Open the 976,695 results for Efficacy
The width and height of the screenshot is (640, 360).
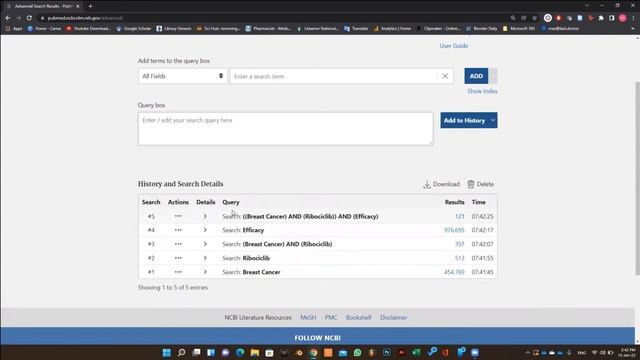click(454, 230)
